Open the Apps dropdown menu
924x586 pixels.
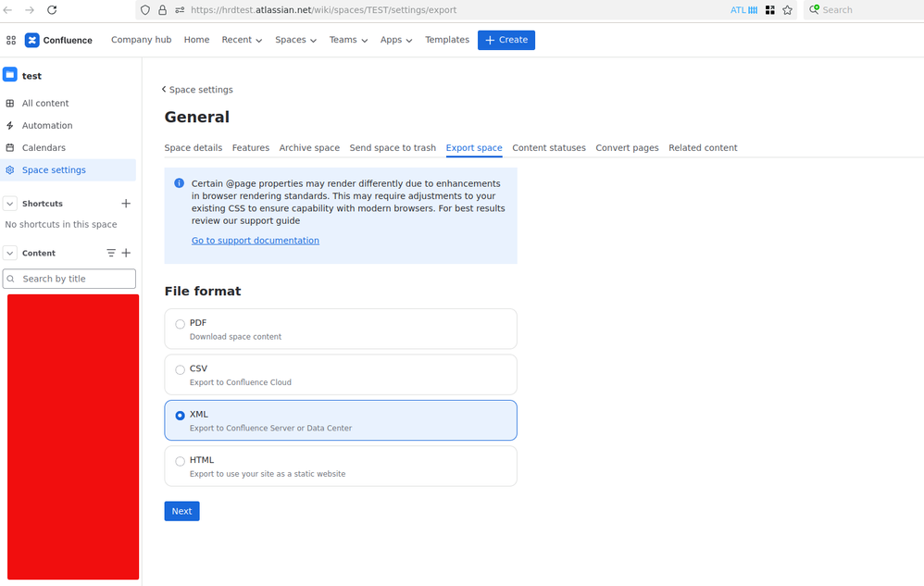(396, 40)
